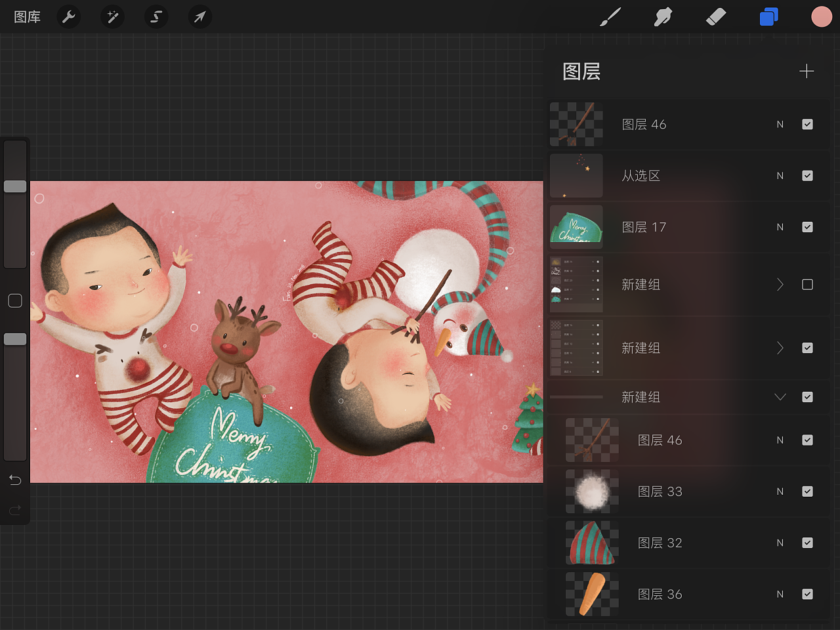Open the Adjustments magic wand menu
The width and height of the screenshot is (840, 630).
click(x=113, y=16)
